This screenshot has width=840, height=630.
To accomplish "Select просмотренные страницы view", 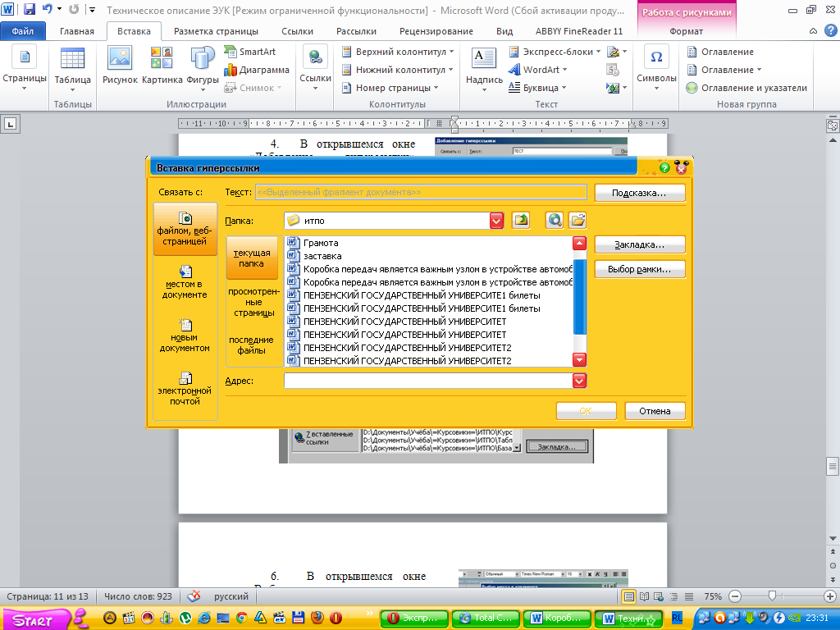I will (254, 302).
